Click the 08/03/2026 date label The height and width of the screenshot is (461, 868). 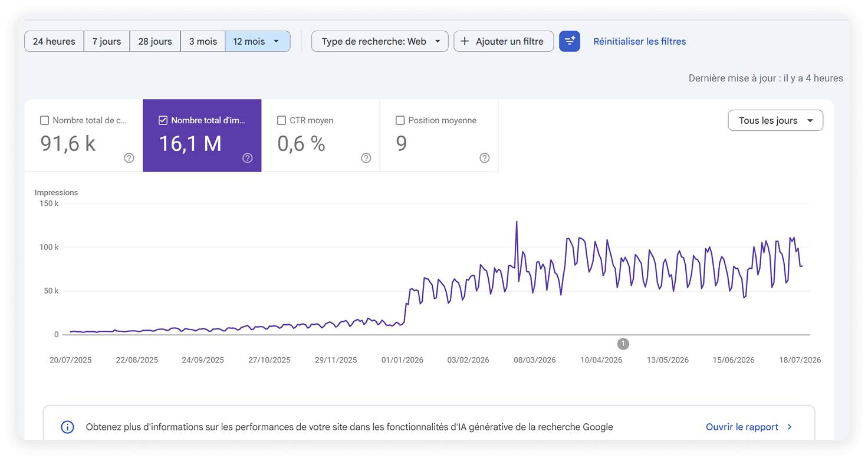pos(534,360)
